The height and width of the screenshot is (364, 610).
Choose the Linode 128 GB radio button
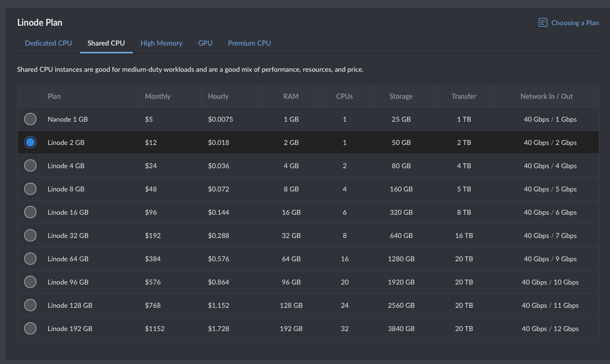pos(30,305)
